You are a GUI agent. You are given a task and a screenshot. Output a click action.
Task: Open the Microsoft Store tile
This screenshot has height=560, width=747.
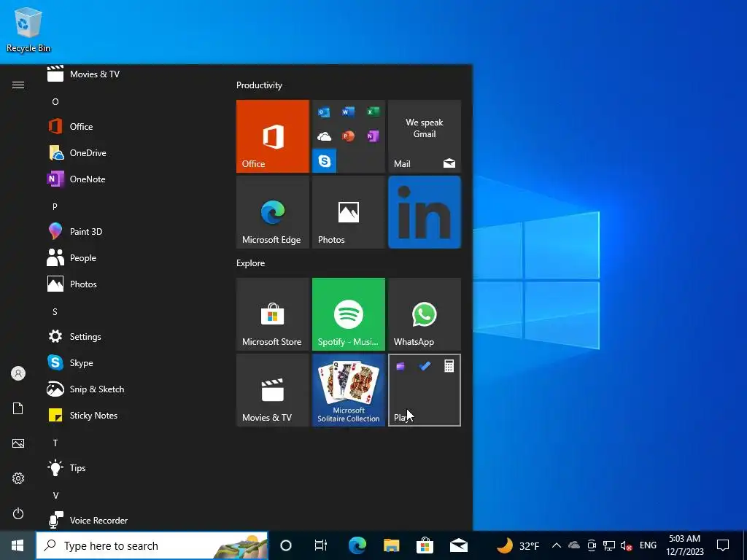[273, 314]
